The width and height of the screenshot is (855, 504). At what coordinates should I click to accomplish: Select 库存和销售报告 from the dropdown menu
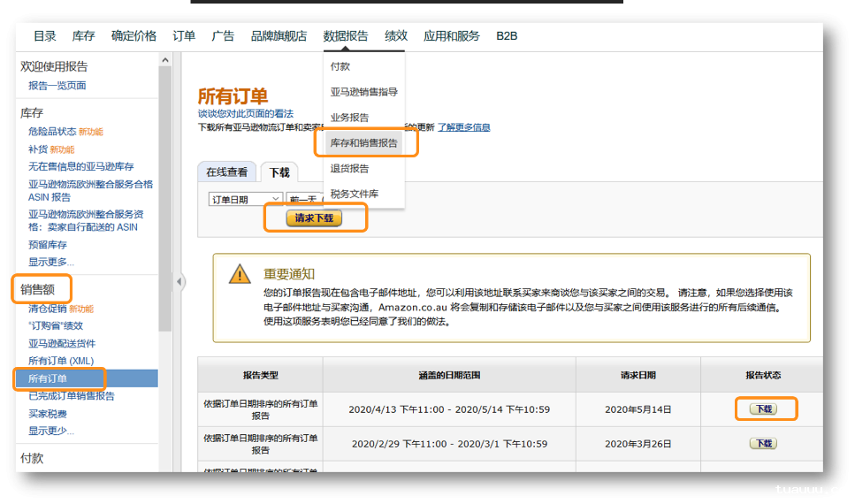[x=363, y=142]
